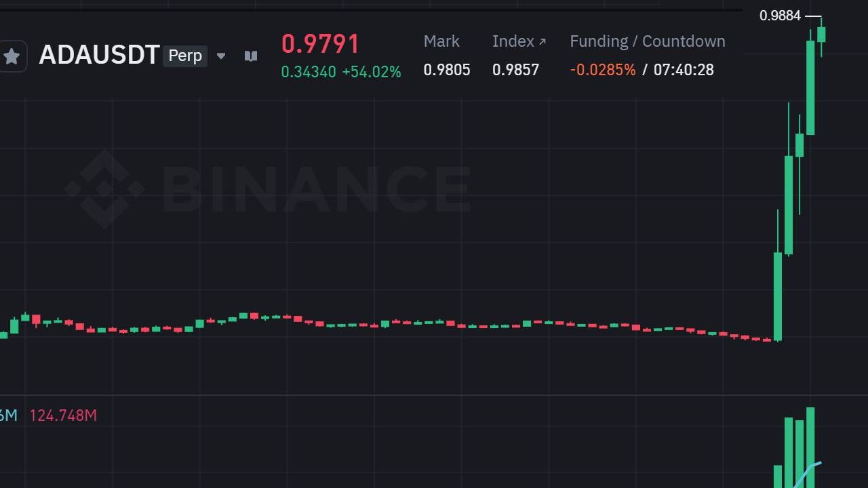The image size is (868, 488).
Task: Expand the ADAUSDT pair dropdown arrow
Action: coord(220,56)
